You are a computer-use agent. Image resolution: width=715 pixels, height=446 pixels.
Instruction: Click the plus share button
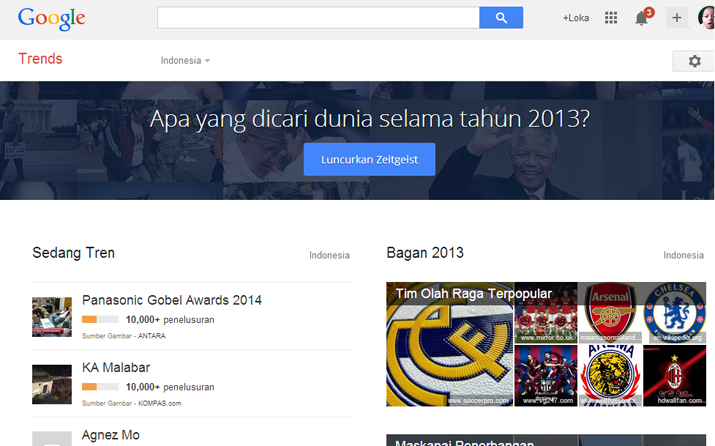[677, 18]
